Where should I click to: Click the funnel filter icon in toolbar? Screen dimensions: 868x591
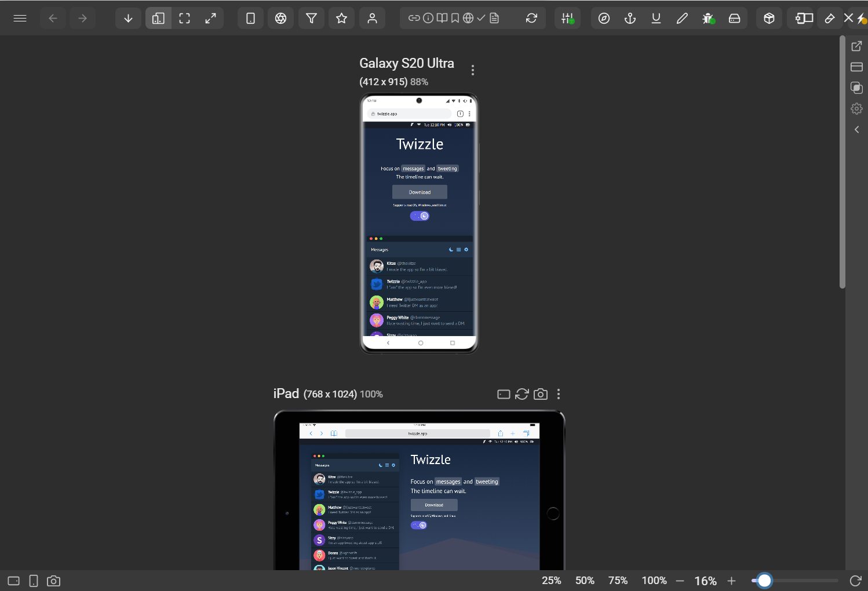(311, 18)
